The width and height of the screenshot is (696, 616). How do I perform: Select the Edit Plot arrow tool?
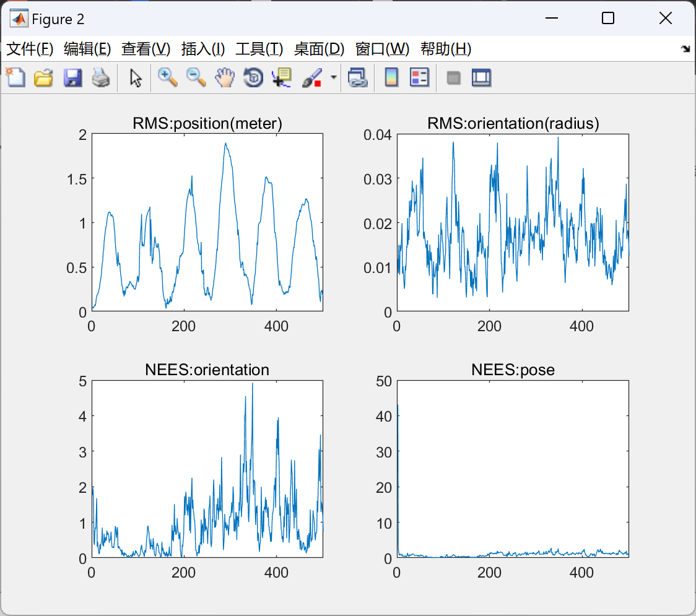[136, 77]
